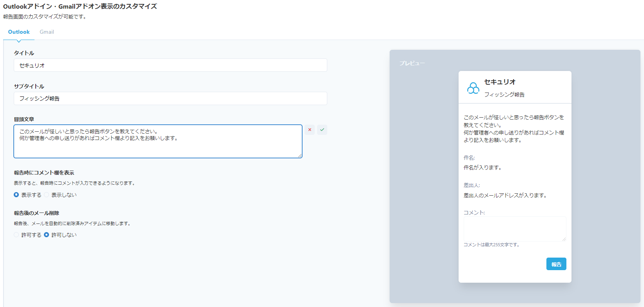
Task: Click the 報告画面のカスタマイズが可能です。 description
Action: click(x=45, y=16)
